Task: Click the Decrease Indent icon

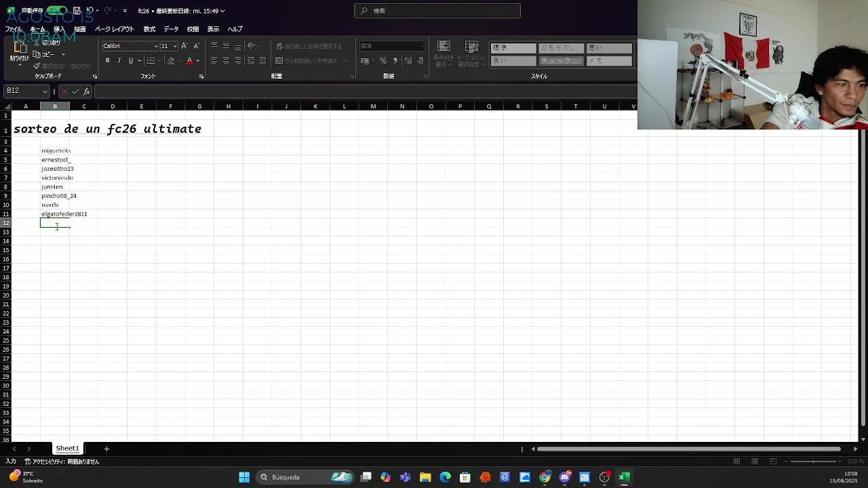Action: click(251, 60)
